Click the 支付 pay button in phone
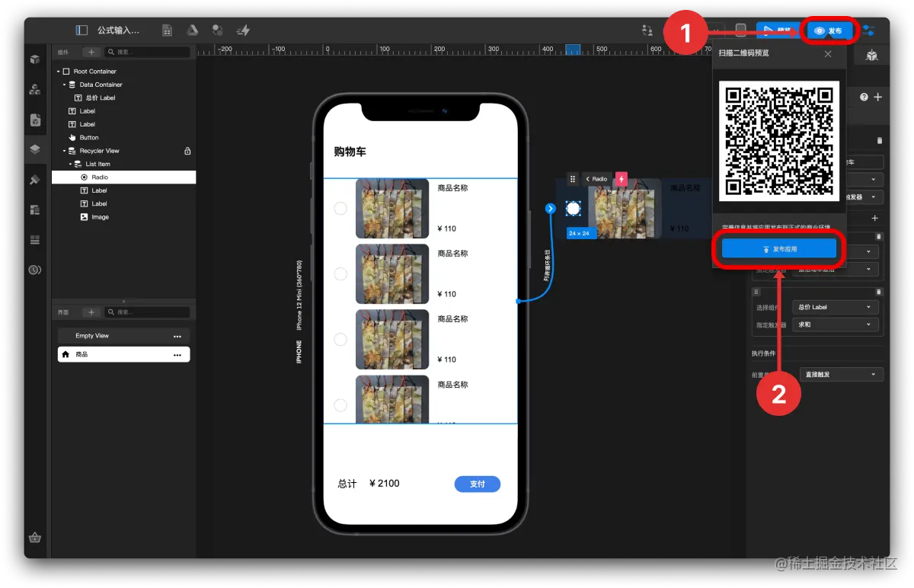The height and width of the screenshot is (588, 914). [478, 484]
